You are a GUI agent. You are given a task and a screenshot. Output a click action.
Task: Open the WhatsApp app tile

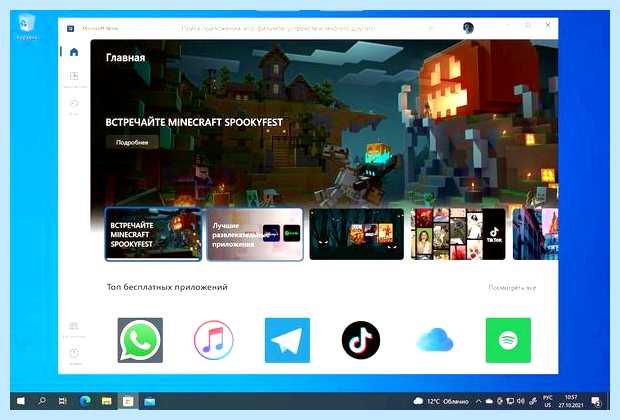pos(140,340)
